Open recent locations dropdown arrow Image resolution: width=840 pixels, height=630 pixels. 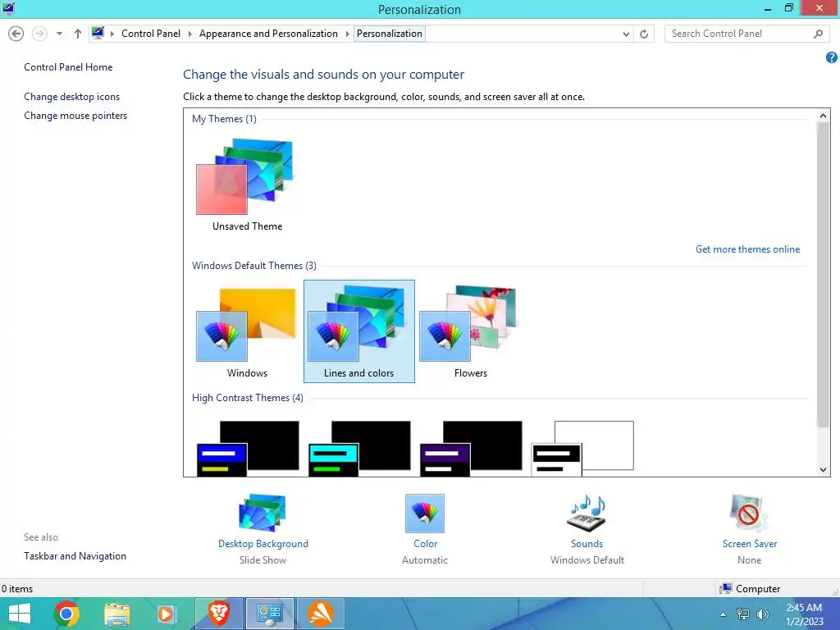(x=59, y=34)
